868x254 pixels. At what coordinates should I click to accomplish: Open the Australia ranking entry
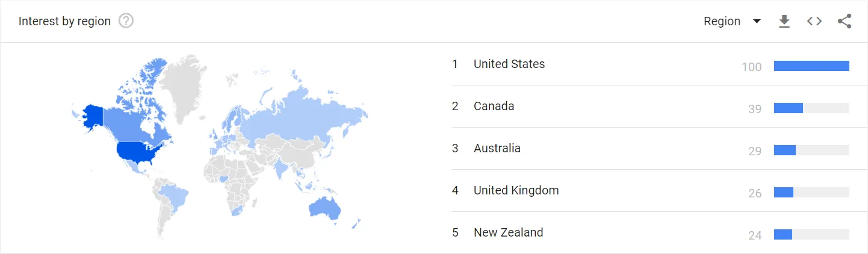point(497,148)
